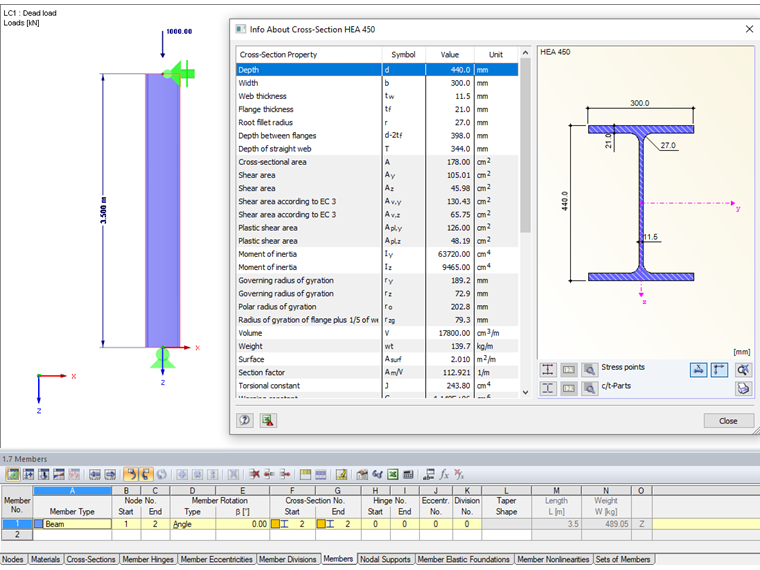This screenshot has height=570, width=760.
Task: Show c/t-Parts on the cross-section
Action: point(548,388)
